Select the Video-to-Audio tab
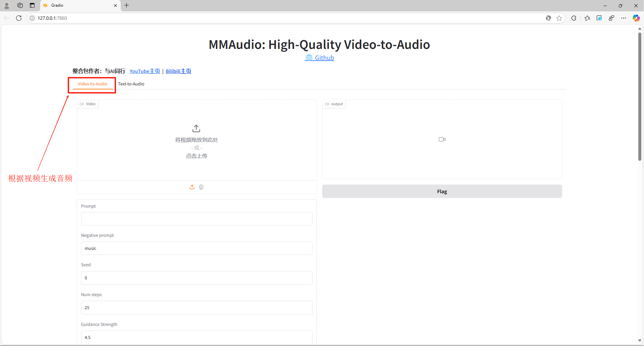The height and width of the screenshot is (346, 644). [x=93, y=84]
